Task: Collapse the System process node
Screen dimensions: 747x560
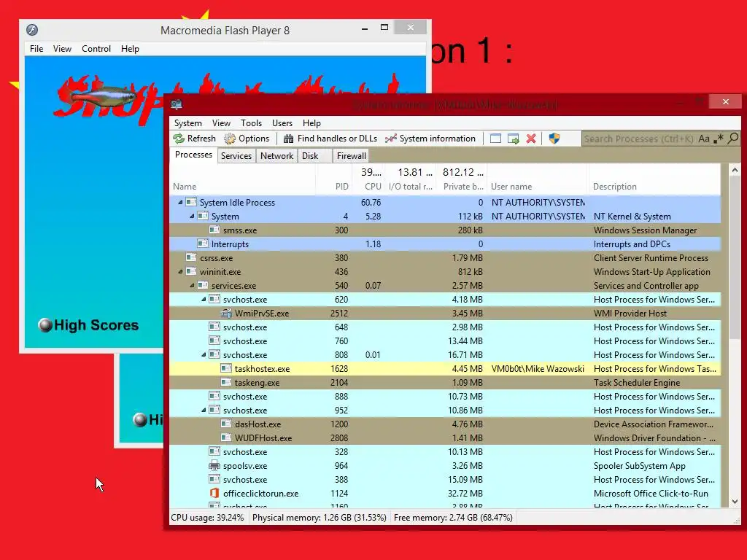Action: click(x=192, y=216)
